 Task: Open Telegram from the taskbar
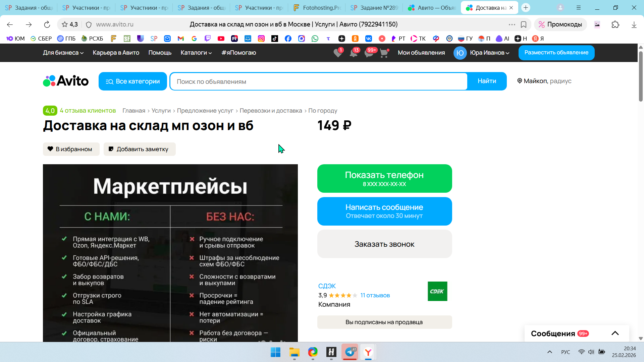[x=350, y=352]
